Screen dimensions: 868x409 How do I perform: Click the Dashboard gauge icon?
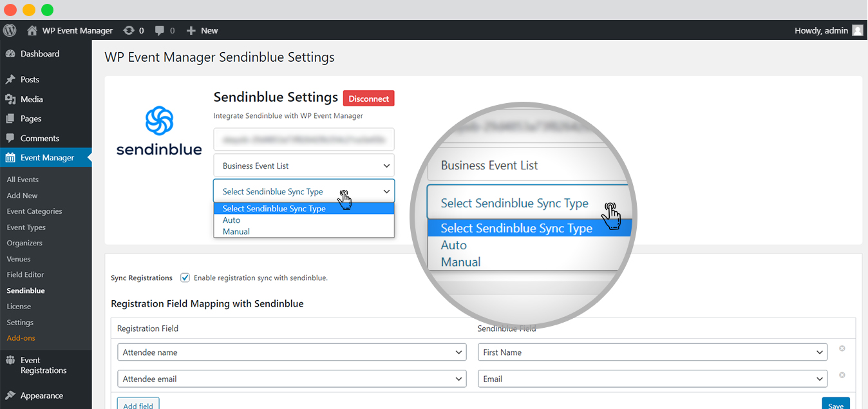[10, 54]
